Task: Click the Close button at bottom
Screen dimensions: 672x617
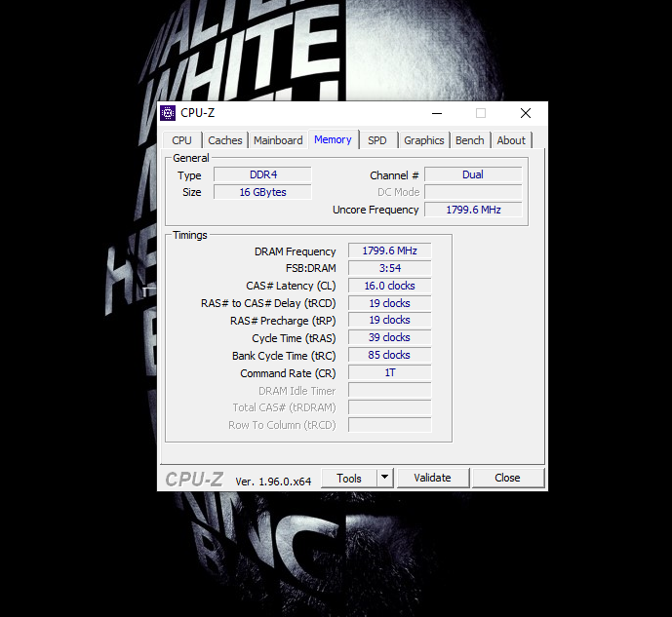Action: [507, 478]
